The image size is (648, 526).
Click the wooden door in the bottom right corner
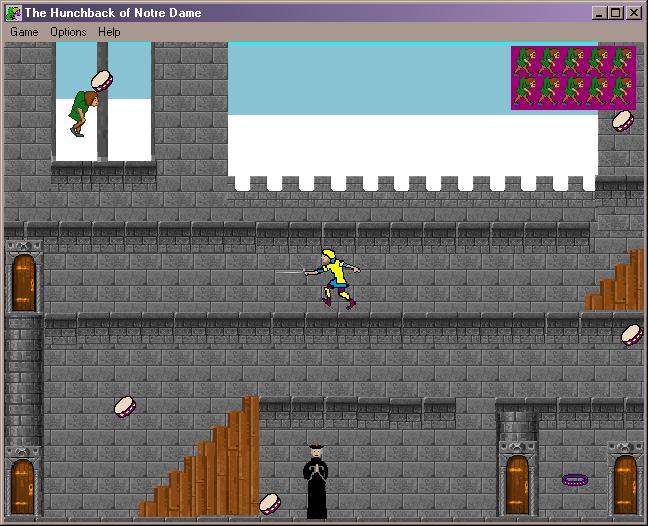[x=625, y=485]
